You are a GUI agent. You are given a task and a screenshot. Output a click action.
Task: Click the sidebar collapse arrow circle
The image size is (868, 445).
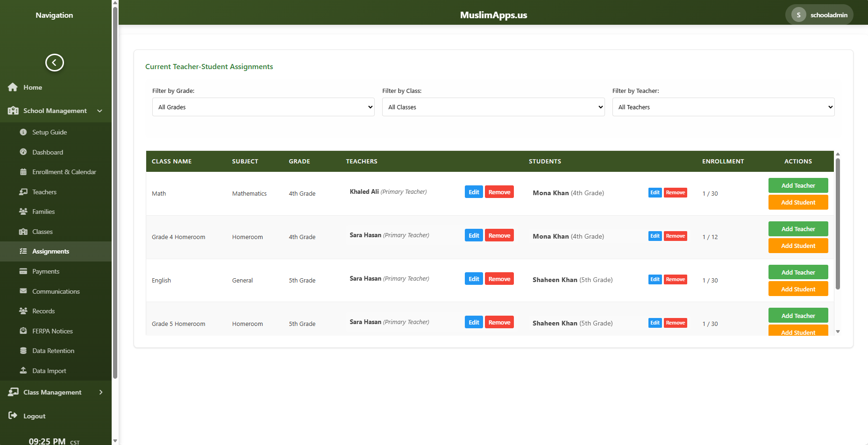(55, 62)
